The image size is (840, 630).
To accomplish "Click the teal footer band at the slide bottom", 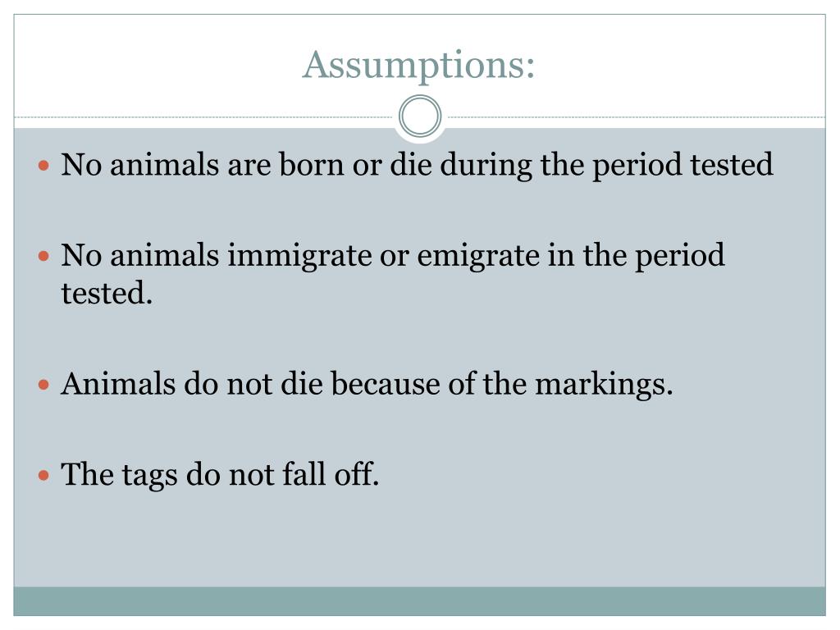I will click(419, 601).
